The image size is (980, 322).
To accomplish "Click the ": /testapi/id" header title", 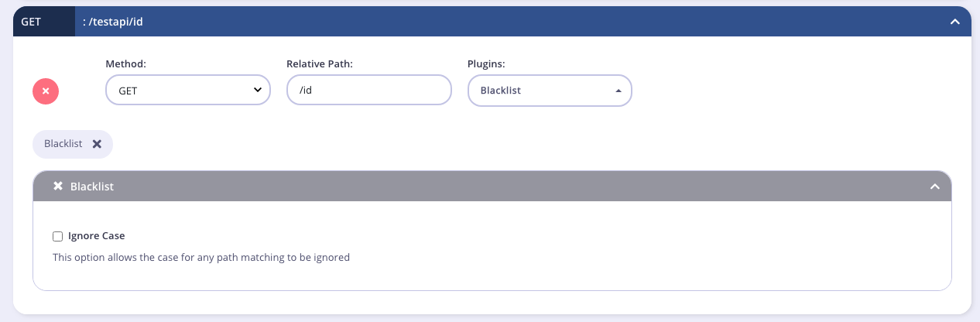I will tap(113, 22).
